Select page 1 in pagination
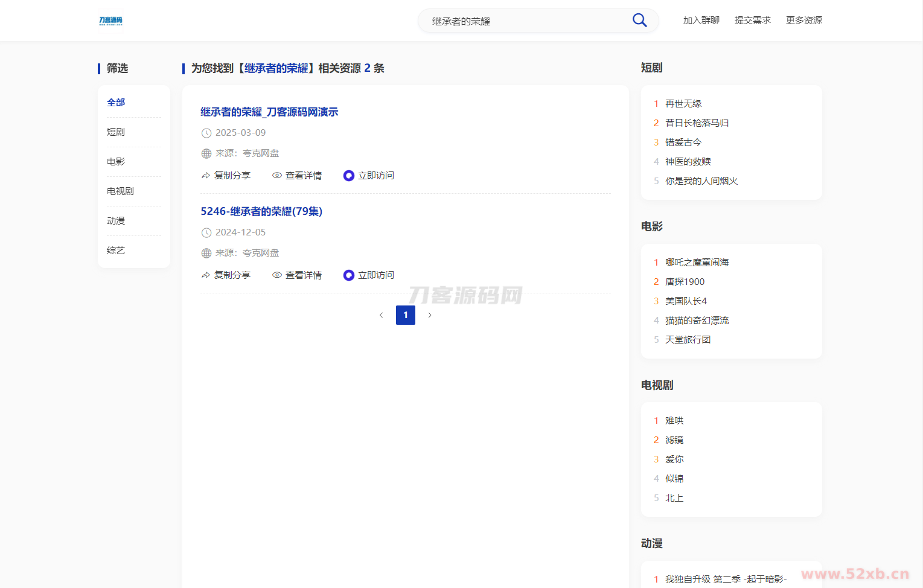Viewport: 923px width, 588px height. [406, 315]
